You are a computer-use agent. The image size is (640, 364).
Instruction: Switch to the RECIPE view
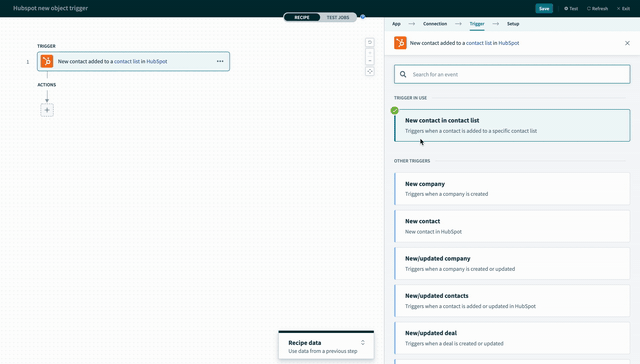click(302, 17)
